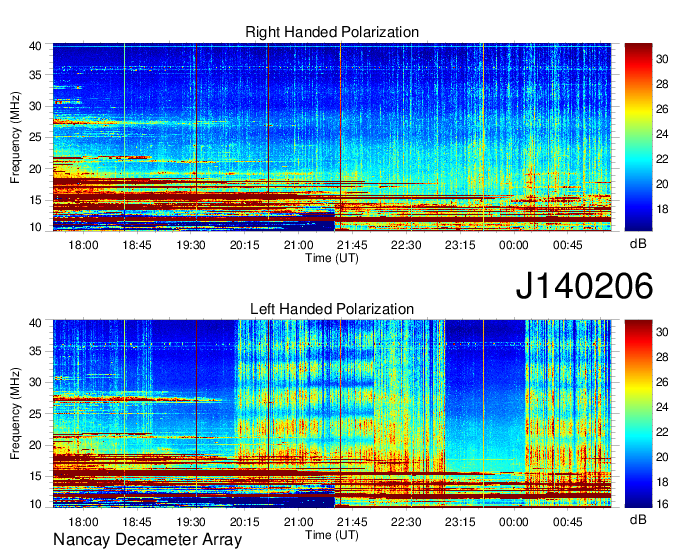Click 00:00 tick on Left Handed time axis
This screenshot has height=552, width=680.
point(513,522)
